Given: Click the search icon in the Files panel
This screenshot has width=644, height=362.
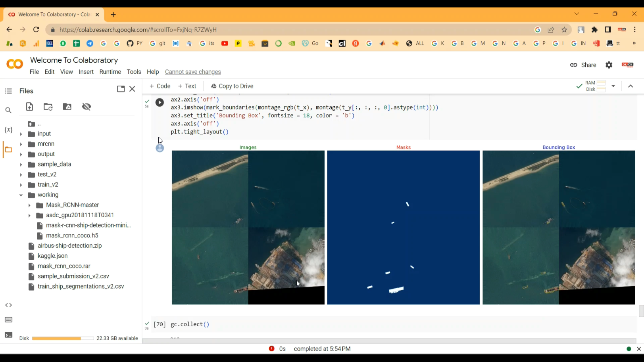Looking at the screenshot, I should click(x=8, y=110).
